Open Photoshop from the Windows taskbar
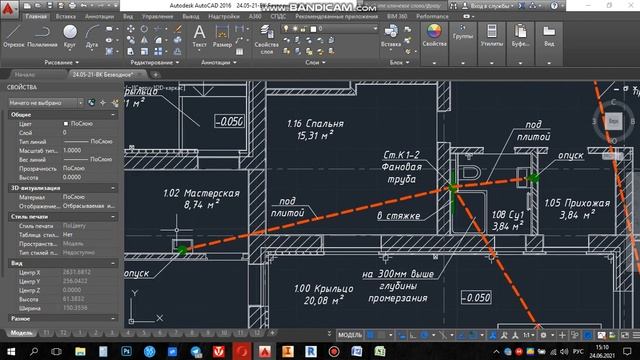This screenshot has width=640, height=360. pyautogui.click(x=126, y=351)
